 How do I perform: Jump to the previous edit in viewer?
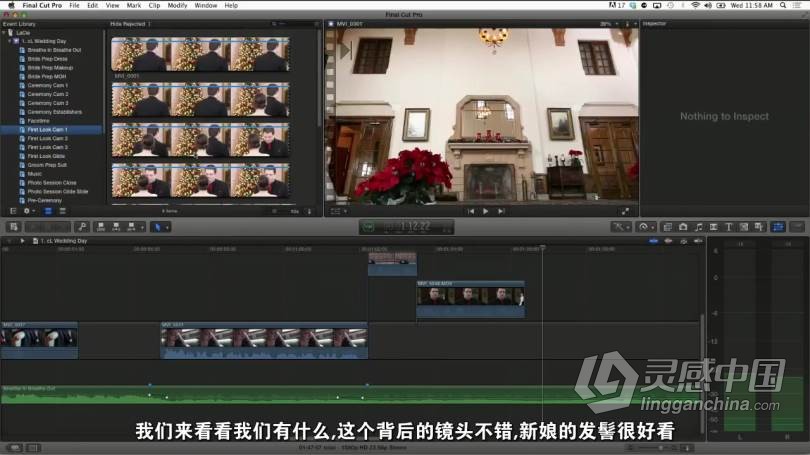tap(471, 211)
